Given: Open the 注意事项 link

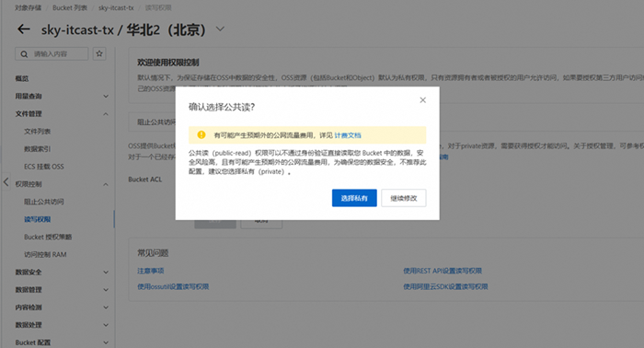Looking at the screenshot, I should tap(150, 271).
